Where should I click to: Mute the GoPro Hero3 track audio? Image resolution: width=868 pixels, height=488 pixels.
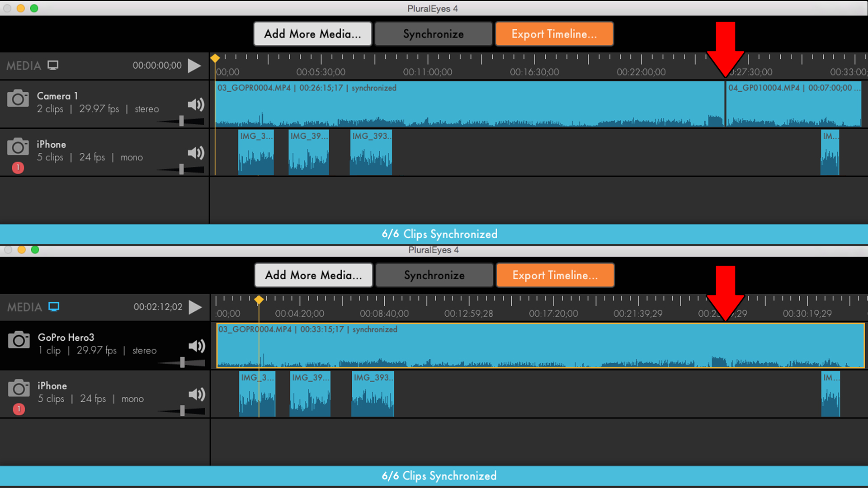pyautogui.click(x=197, y=347)
